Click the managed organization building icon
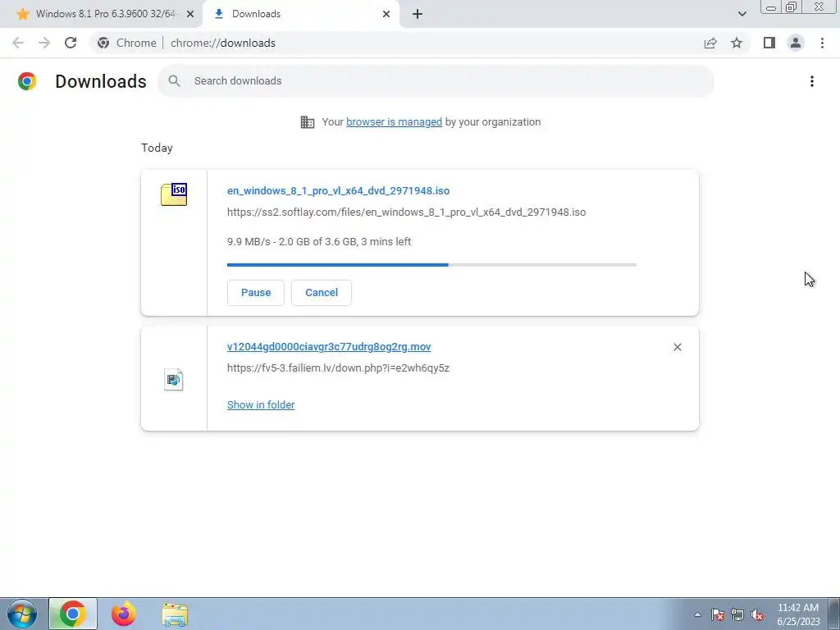This screenshot has height=630, width=840. (x=307, y=122)
